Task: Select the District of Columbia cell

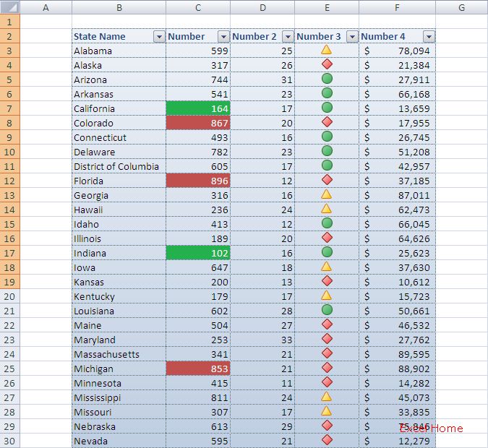Action: (x=119, y=166)
